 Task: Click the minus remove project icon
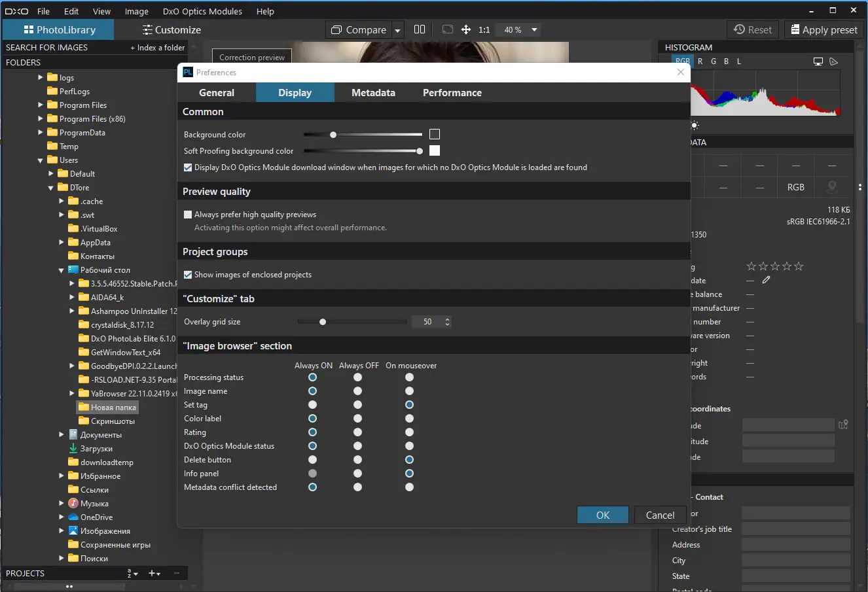point(177,573)
